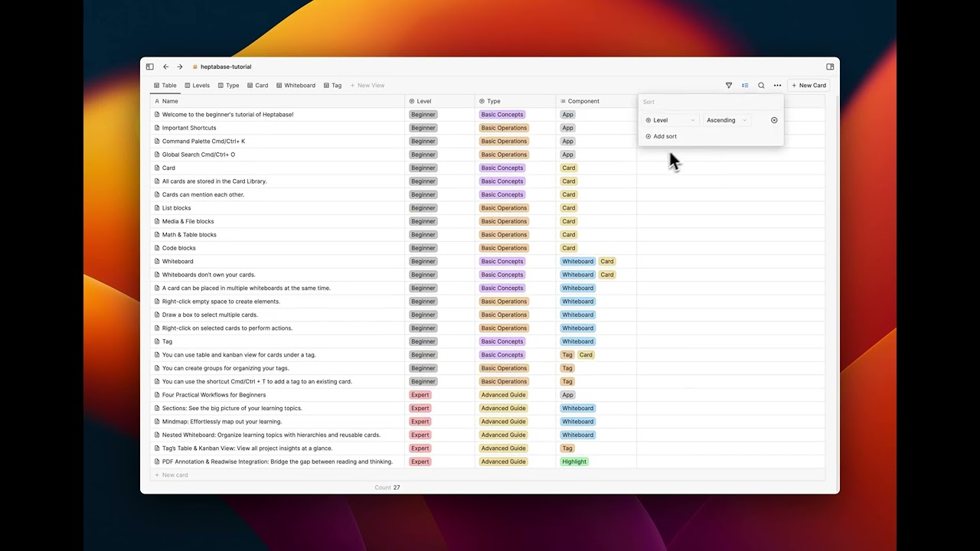The height and width of the screenshot is (551, 980).
Task: Select the Tag view tab
Action: (x=332, y=86)
